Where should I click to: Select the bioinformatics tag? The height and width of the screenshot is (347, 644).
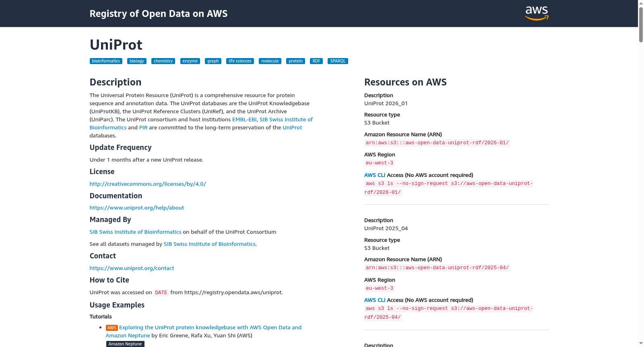[106, 61]
